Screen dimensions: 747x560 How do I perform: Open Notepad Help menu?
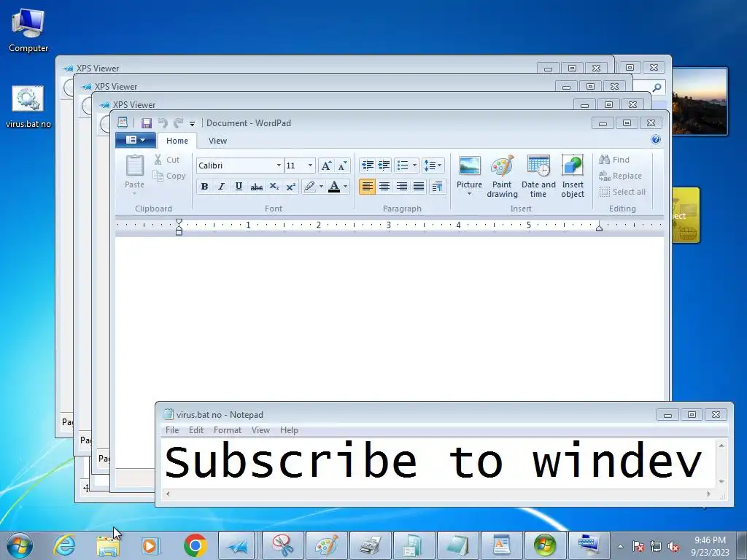point(289,430)
